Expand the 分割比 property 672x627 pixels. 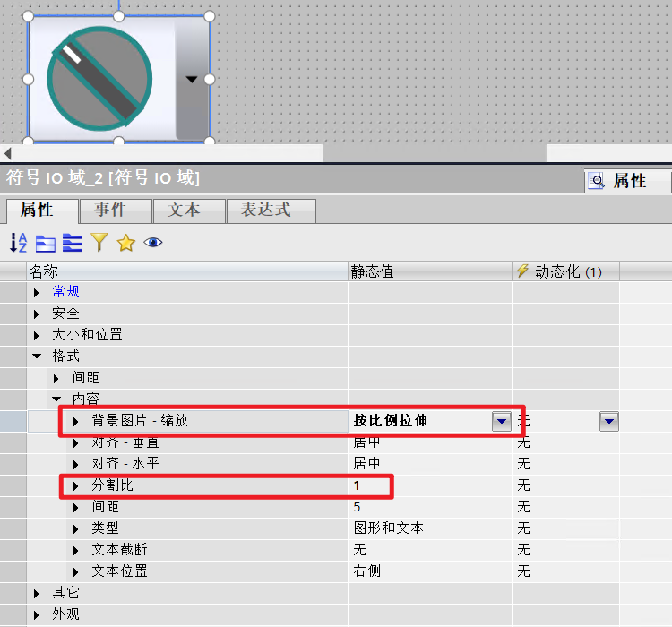76,486
